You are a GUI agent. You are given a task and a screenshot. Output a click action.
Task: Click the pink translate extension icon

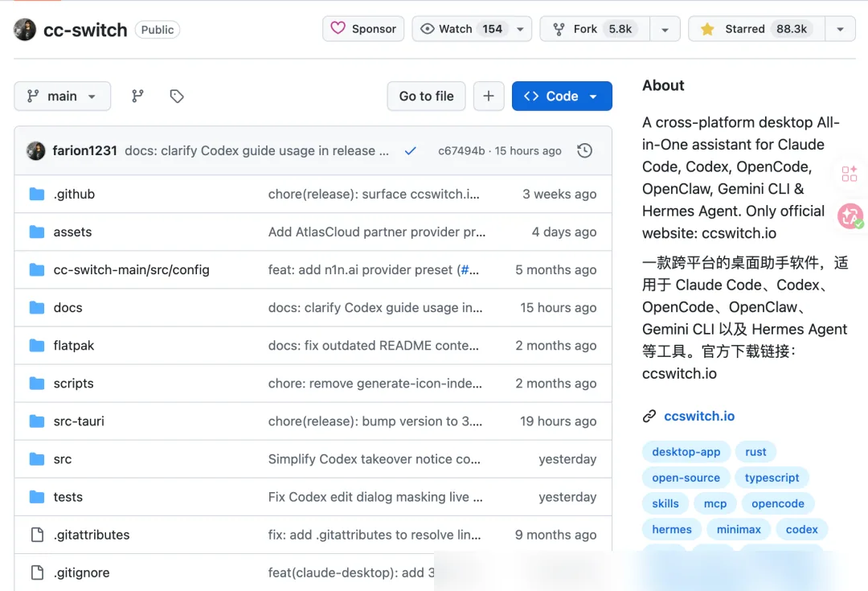(850, 216)
